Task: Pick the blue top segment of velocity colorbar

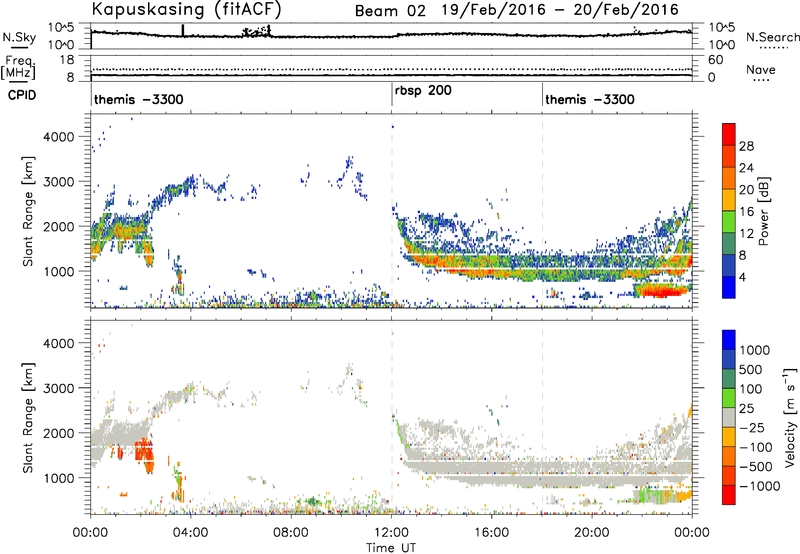Action: 729,340
